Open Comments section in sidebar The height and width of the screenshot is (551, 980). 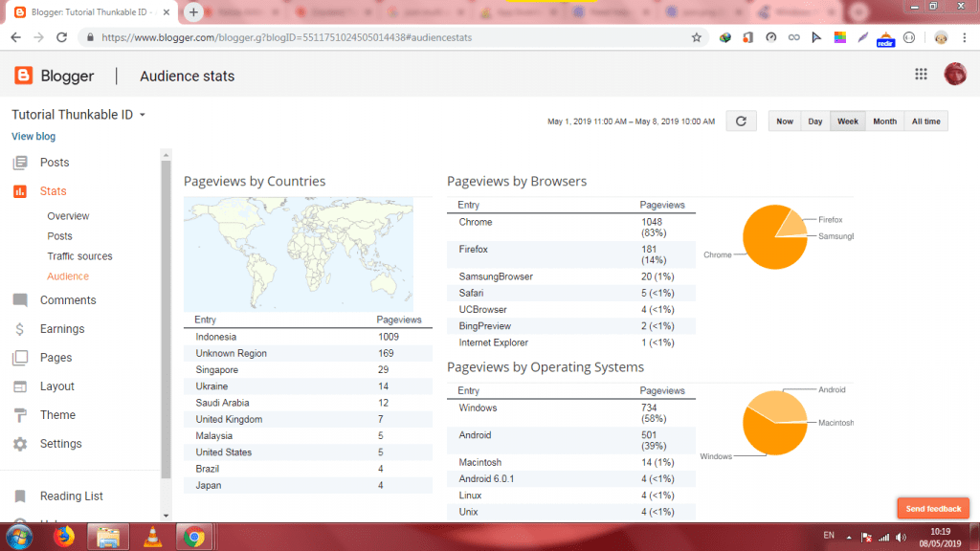click(67, 300)
